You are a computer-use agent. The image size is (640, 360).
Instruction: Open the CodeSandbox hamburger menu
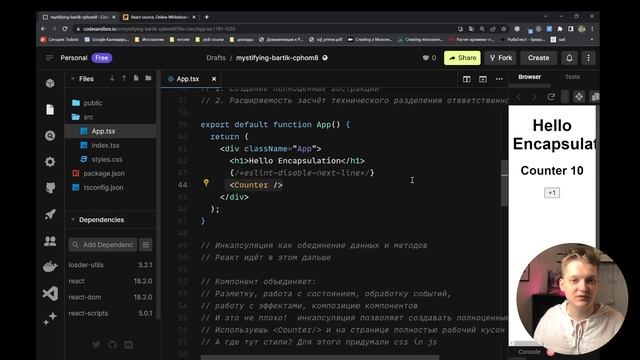49,58
